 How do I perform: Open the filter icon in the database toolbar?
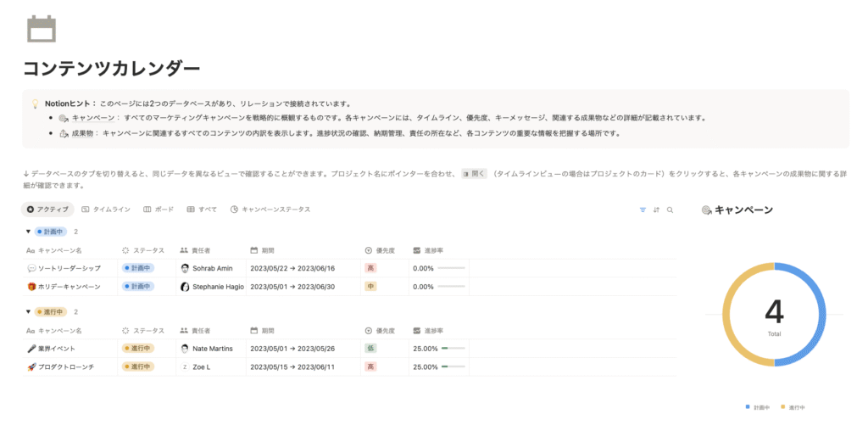(643, 210)
